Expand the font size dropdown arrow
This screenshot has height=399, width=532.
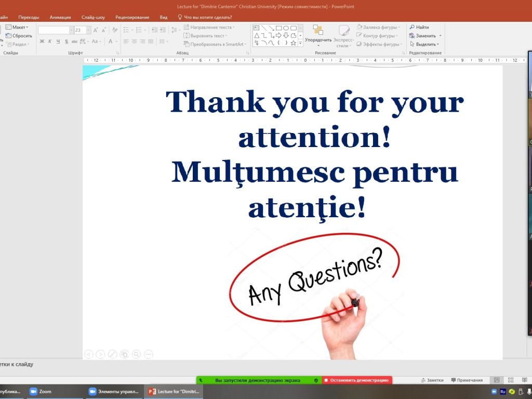(x=88, y=30)
